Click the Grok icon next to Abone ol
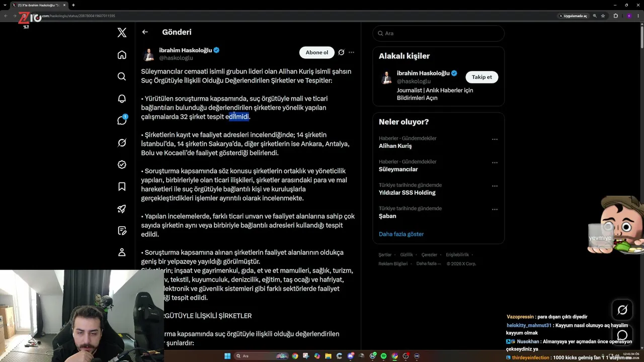644x362 pixels. pyautogui.click(x=341, y=52)
